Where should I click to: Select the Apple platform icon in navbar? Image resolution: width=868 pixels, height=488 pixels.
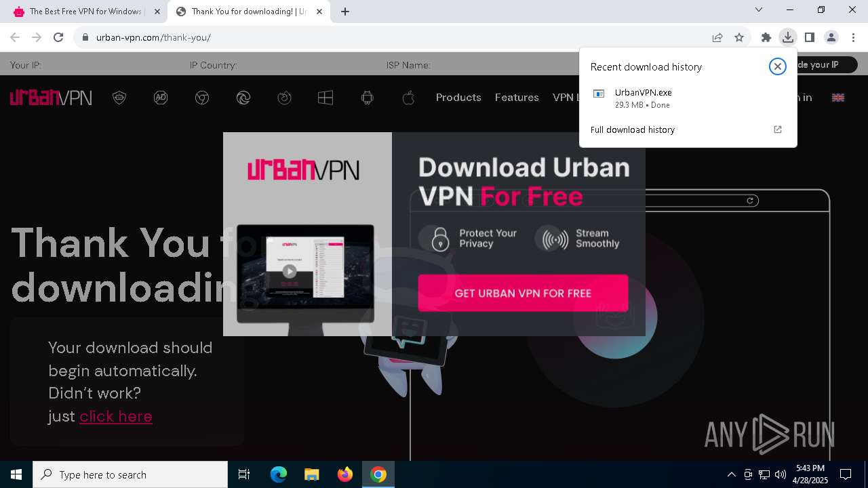click(408, 98)
